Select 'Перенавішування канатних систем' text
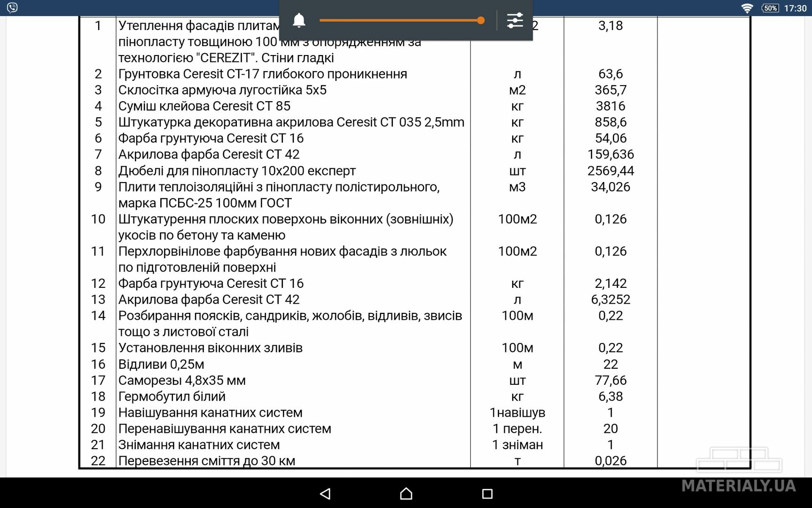This screenshot has width=812, height=508. 225,429
